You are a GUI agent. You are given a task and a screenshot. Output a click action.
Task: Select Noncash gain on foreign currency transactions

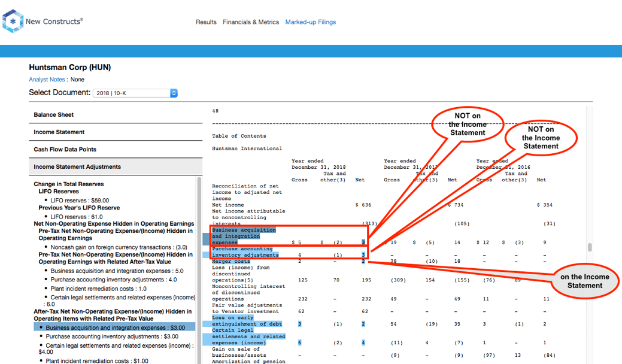coord(119,247)
